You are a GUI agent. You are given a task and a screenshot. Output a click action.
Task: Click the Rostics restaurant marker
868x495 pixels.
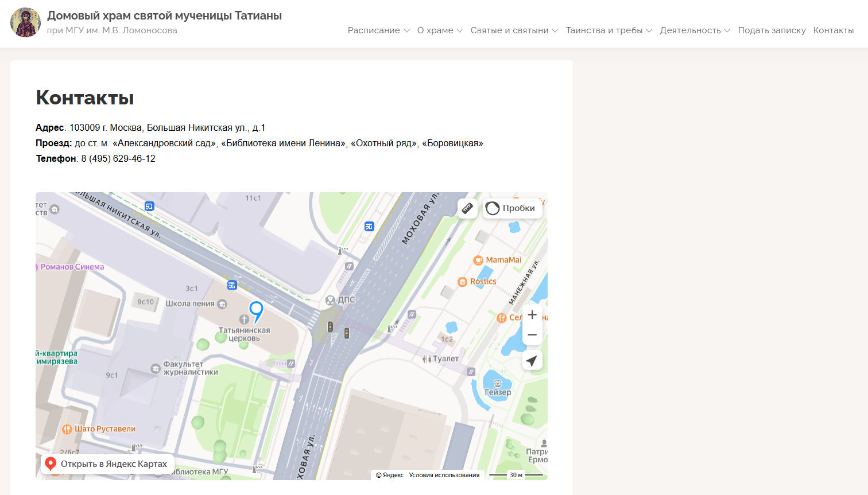(x=477, y=282)
